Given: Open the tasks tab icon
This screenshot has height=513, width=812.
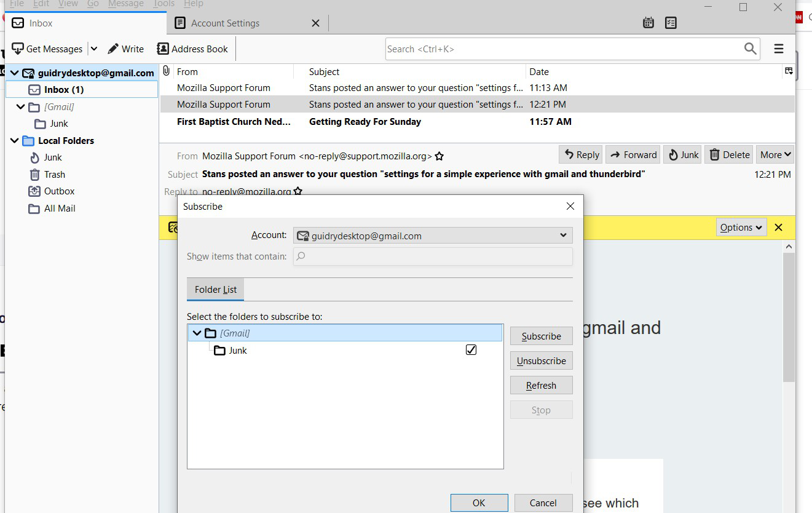Looking at the screenshot, I should pos(671,23).
